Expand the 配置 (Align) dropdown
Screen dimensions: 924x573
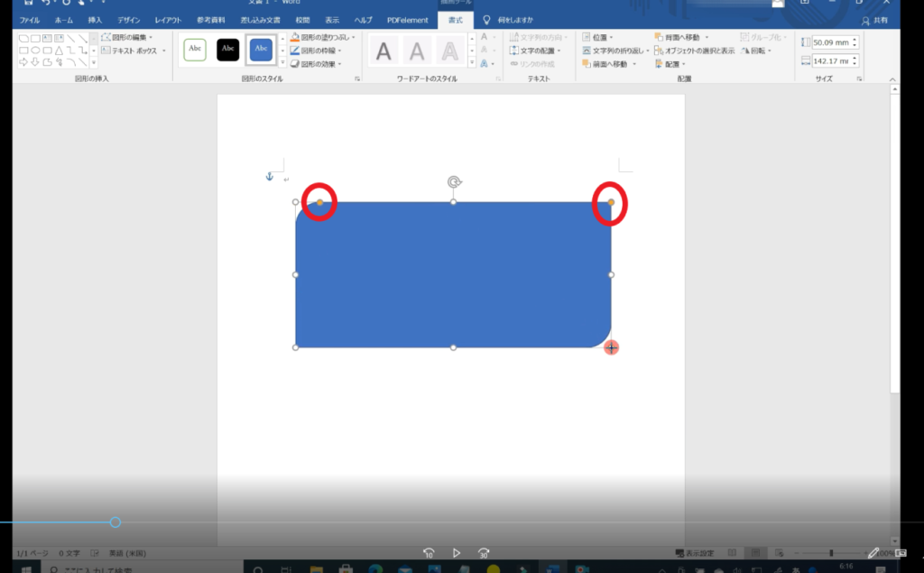click(671, 64)
